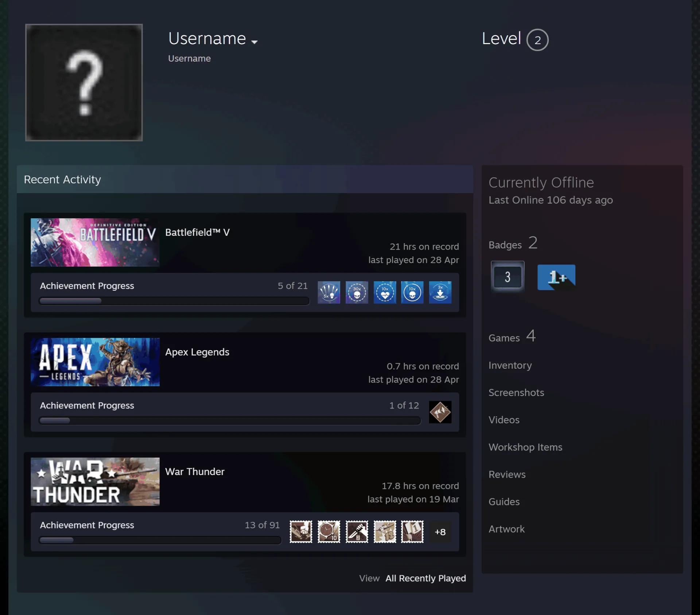This screenshot has width=700, height=615.
Task: Expand the +8 more War Thunder achievements
Action: 440,532
